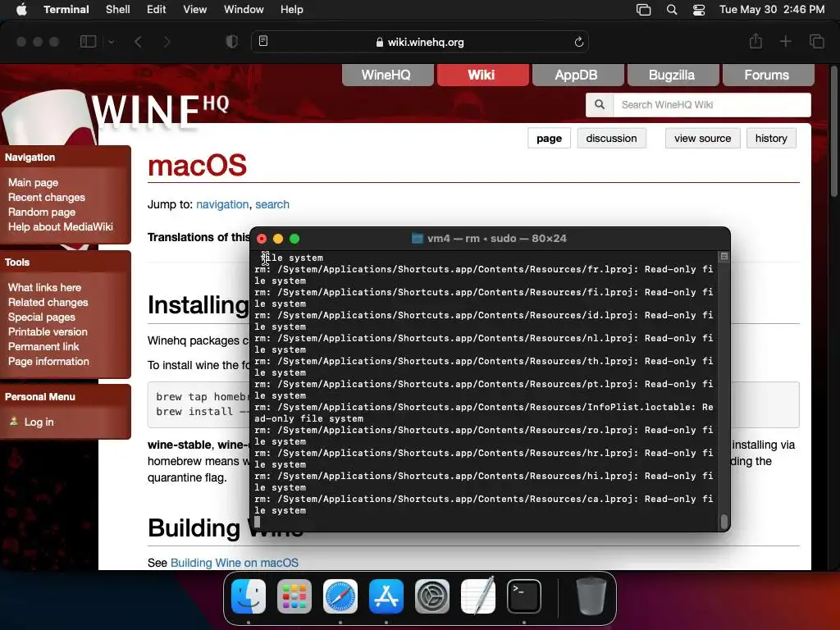Image resolution: width=840 pixels, height=630 pixels.
Task: Open the Edit menu
Action: [x=157, y=10]
